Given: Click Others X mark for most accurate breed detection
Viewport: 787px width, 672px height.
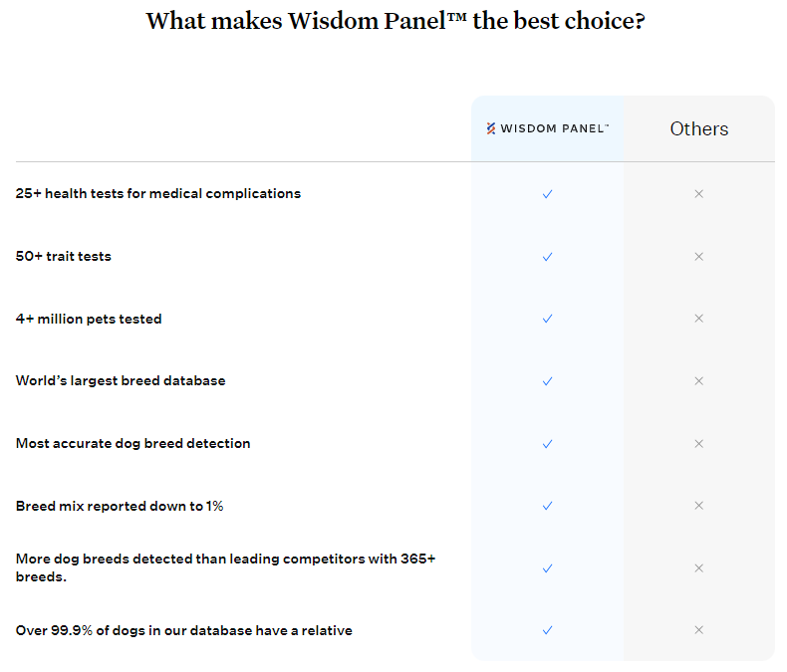Looking at the screenshot, I should (x=698, y=443).
